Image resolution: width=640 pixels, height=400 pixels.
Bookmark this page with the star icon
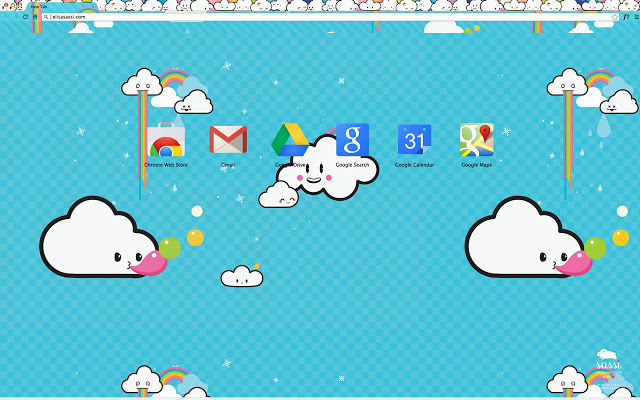[x=615, y=17]
